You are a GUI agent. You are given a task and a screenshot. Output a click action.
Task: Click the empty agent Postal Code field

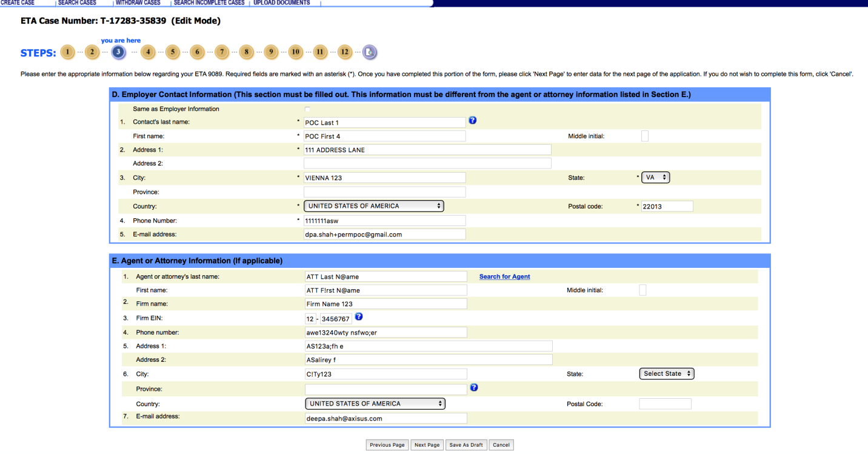point(665,404)
